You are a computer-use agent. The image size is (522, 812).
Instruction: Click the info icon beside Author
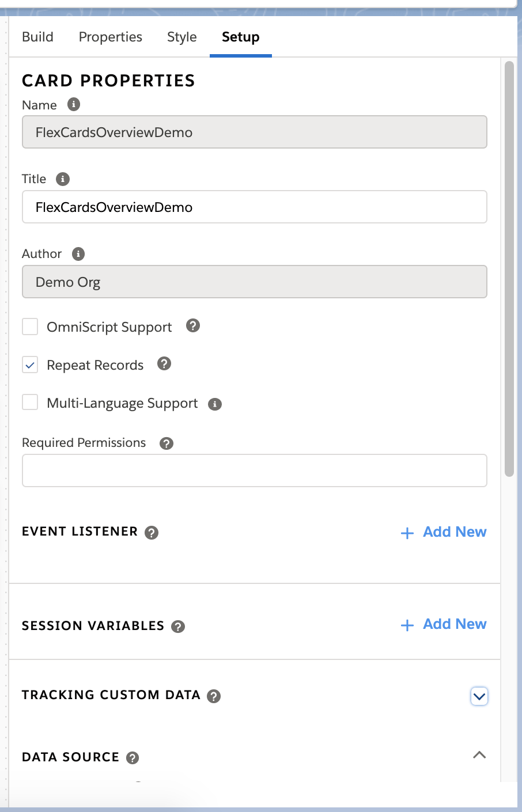click(x=78, y=254)
